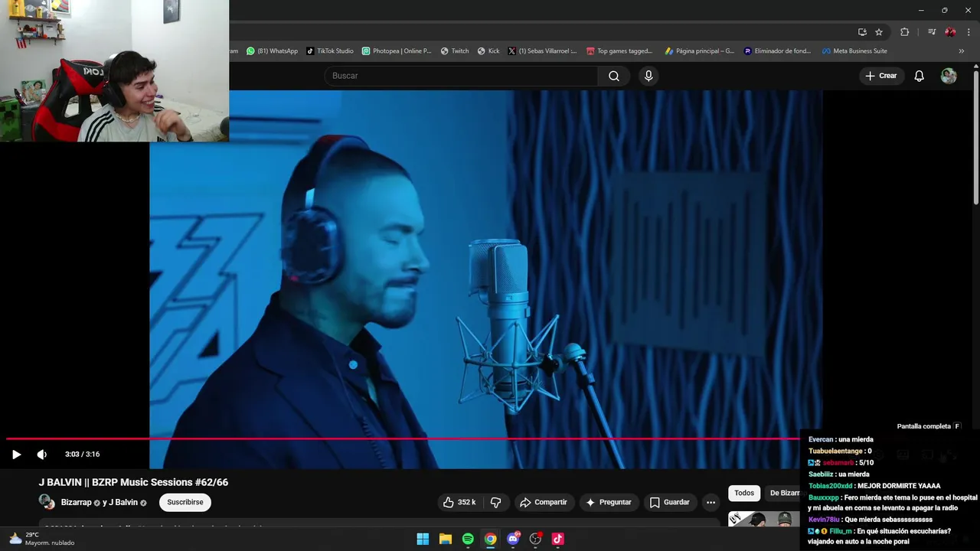Viewport: 980px width, 551px height.
Task: Open the Windows Start menu
Action: (423, 539)
